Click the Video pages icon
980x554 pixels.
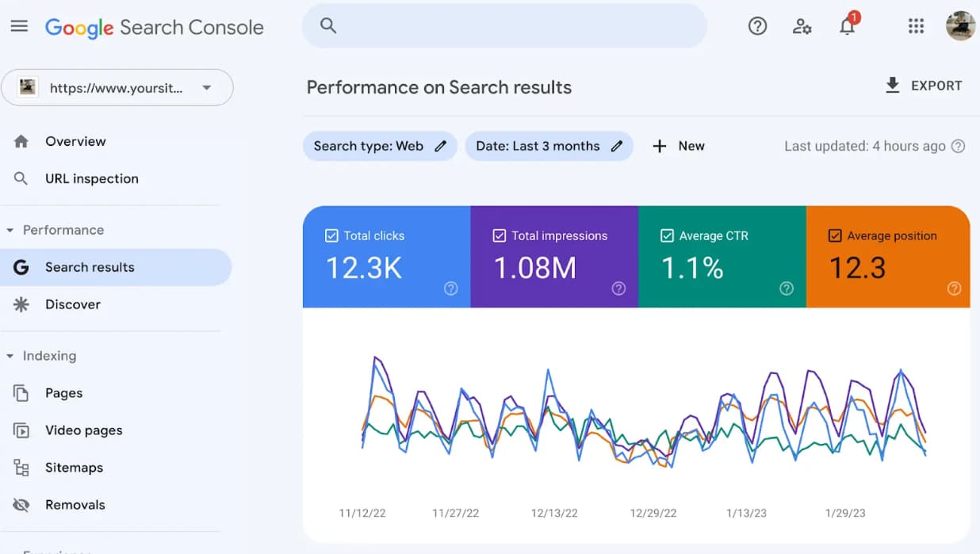pyautogui.click(x=21, y=430)
